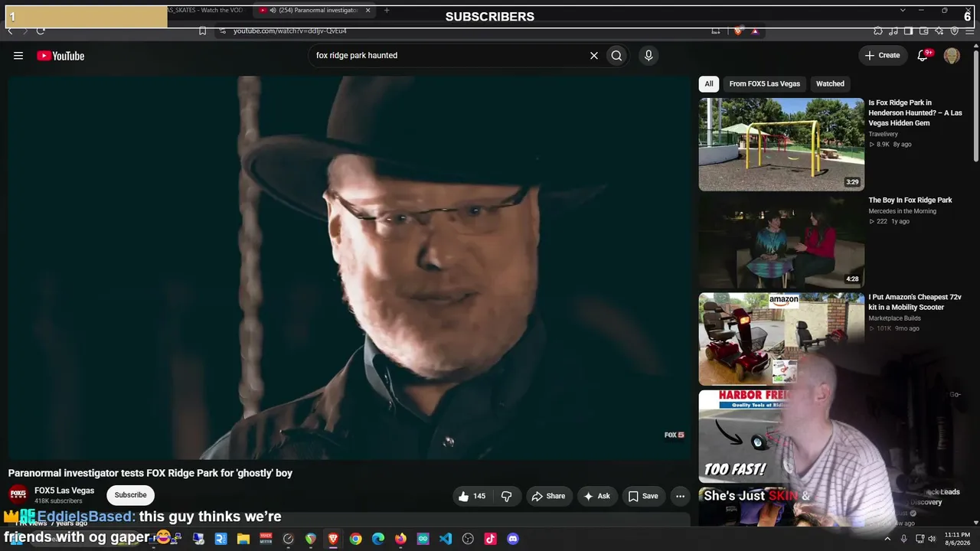Open the Brave Wallet icon
The height and width of the screenshot is (551, 980).
coord(923,31)
